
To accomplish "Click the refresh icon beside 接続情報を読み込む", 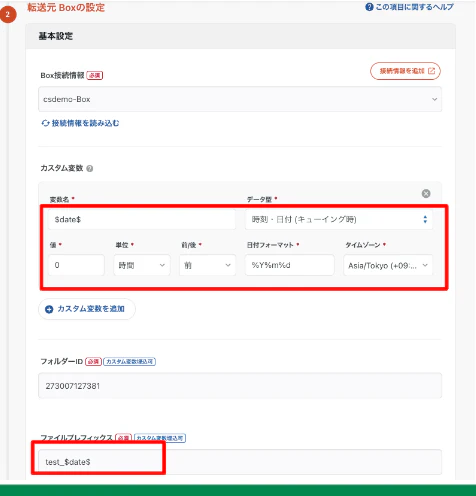I will pos(45,123).
